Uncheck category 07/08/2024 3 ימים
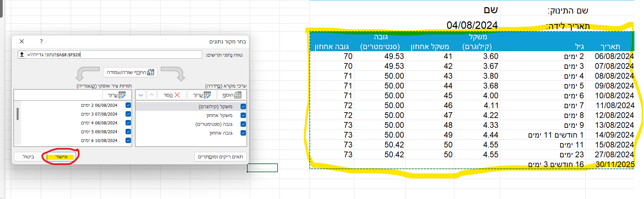644x199 pixels. coord(128,114)
